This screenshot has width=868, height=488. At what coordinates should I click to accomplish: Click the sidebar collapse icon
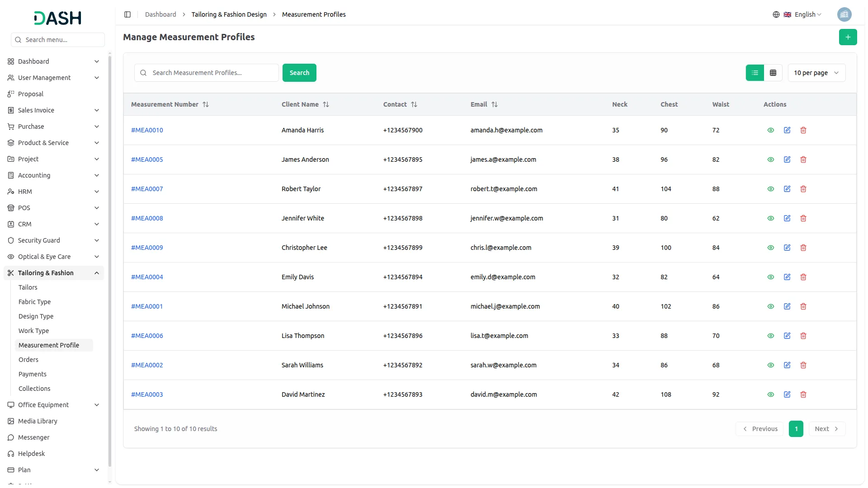click(x=127, y=14)
